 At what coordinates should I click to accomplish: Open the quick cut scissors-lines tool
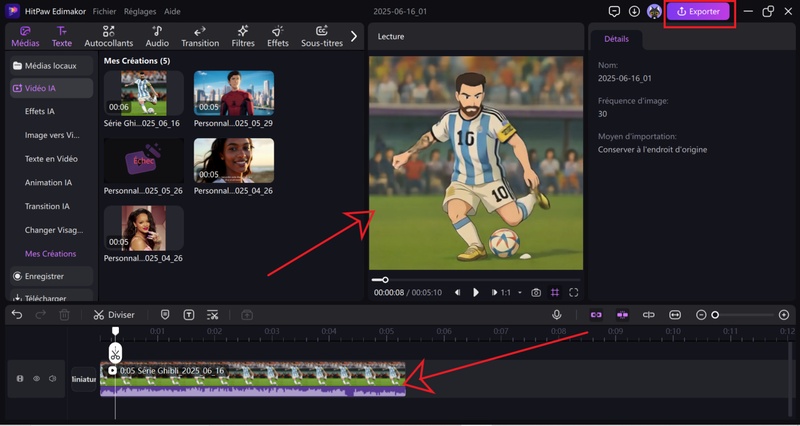point(213,315)
